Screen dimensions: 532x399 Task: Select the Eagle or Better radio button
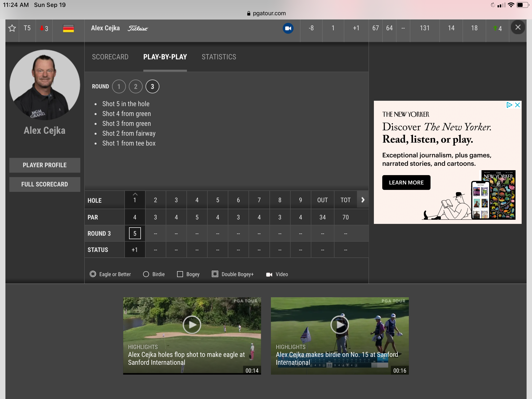point(93,274)
